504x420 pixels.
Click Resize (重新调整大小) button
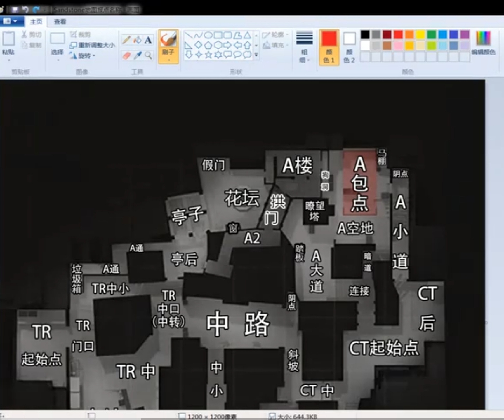[x=92, y=45]
